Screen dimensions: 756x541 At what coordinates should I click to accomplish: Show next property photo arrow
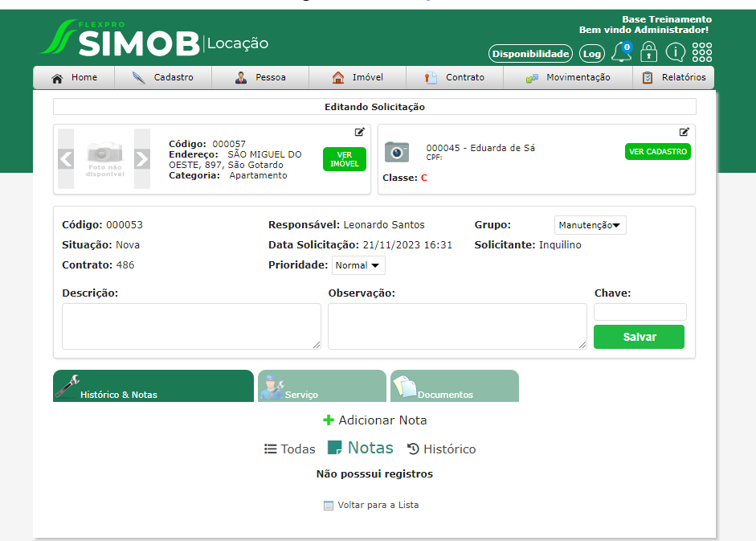click(142, 158)
